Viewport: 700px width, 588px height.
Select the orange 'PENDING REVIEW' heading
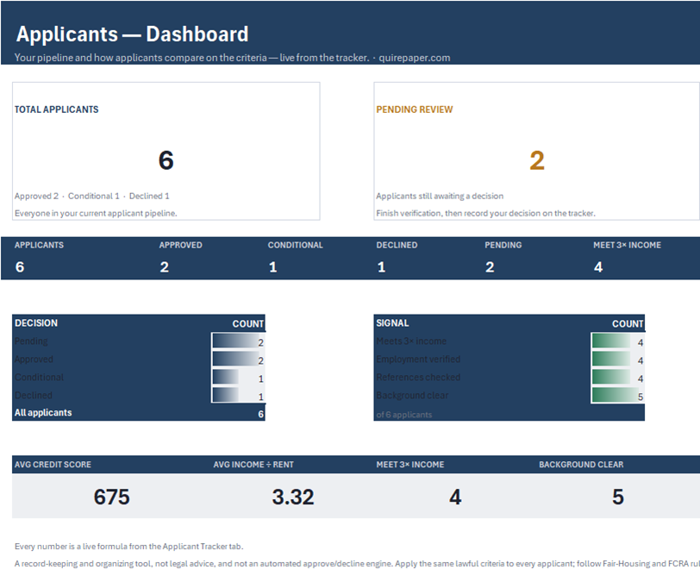(x=415, y=109)
